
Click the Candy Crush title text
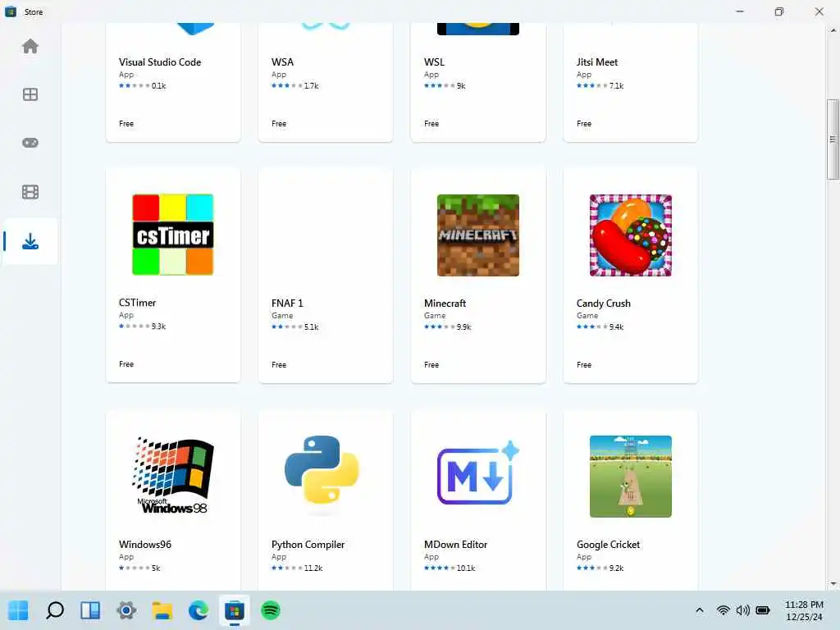click(x=603, y=304)
